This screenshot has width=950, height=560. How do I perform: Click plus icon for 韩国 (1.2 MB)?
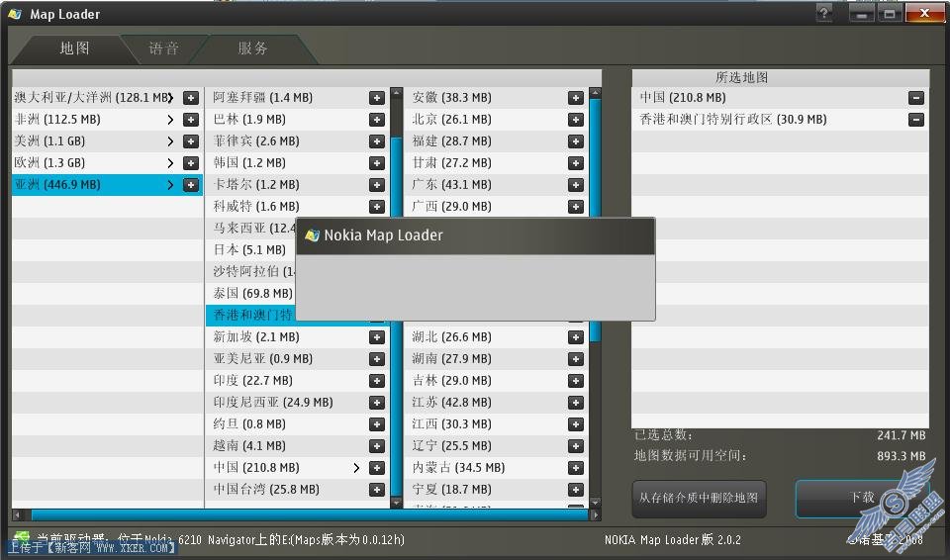point(377,163)
